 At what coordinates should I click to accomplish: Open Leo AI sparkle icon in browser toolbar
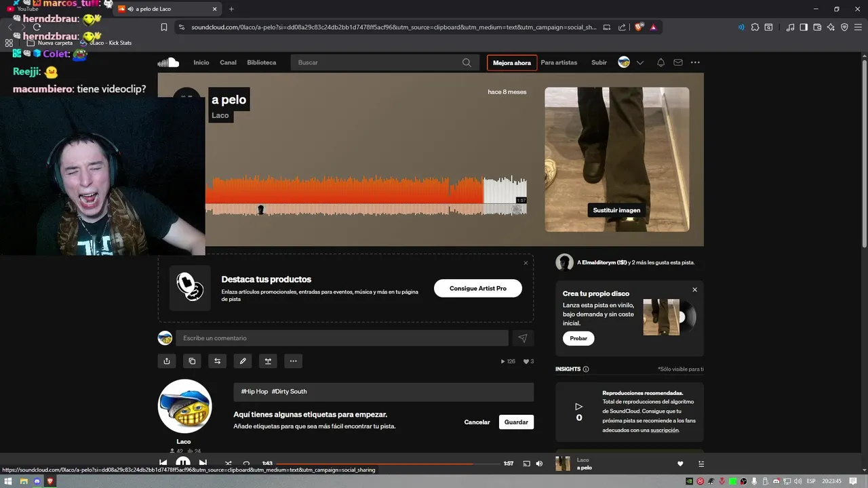[x=831, y=27]
